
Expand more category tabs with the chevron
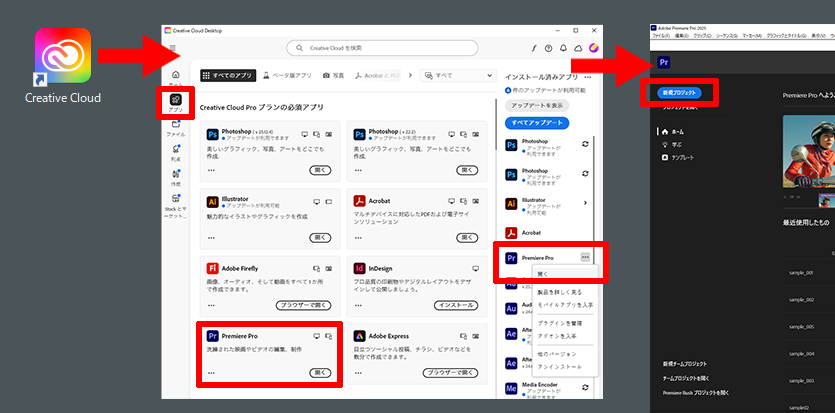click(410, 76)
